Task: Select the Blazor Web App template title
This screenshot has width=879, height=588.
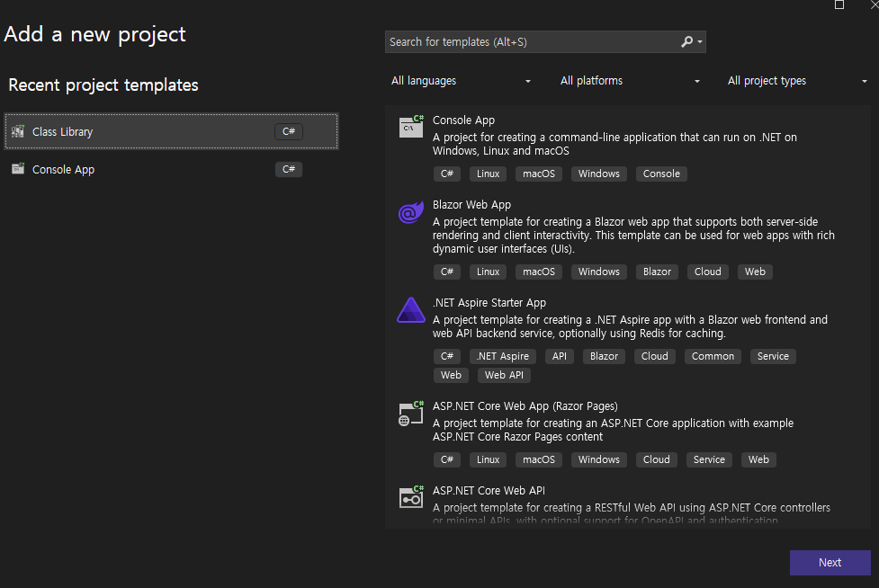Action: (471, 205)
